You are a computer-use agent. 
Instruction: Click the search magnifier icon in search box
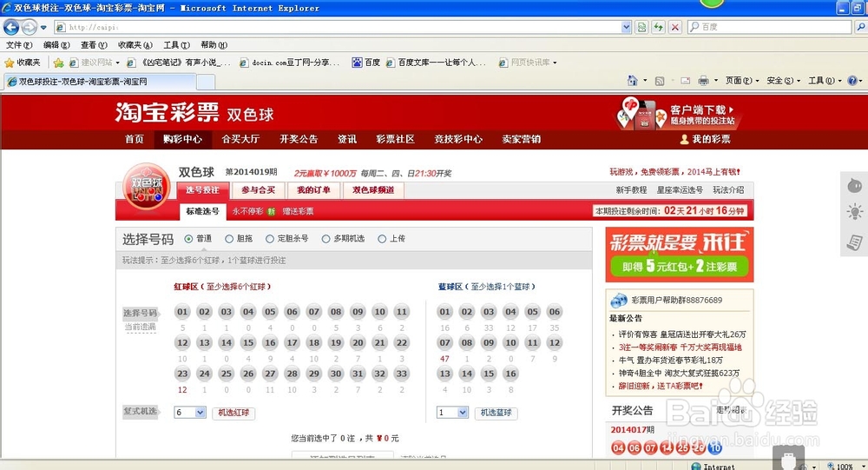(694, 27)
